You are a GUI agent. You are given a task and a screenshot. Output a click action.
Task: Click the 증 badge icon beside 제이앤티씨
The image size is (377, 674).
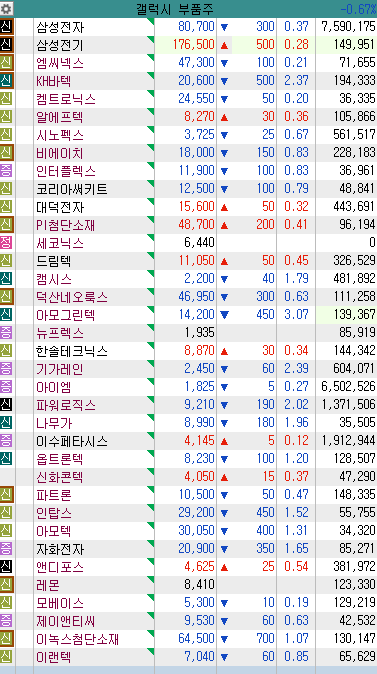click(6, 621)
